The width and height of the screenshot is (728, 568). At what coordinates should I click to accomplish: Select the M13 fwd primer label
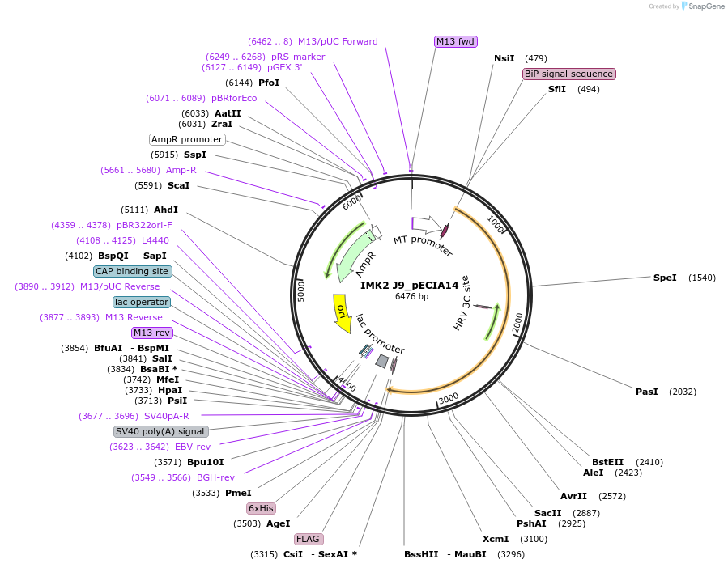455,41
